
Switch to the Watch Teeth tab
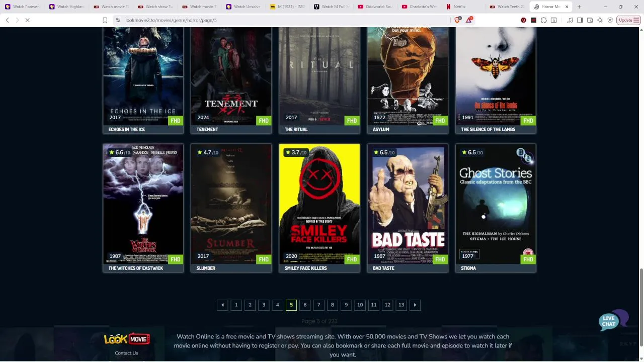[x=509, y=7]
